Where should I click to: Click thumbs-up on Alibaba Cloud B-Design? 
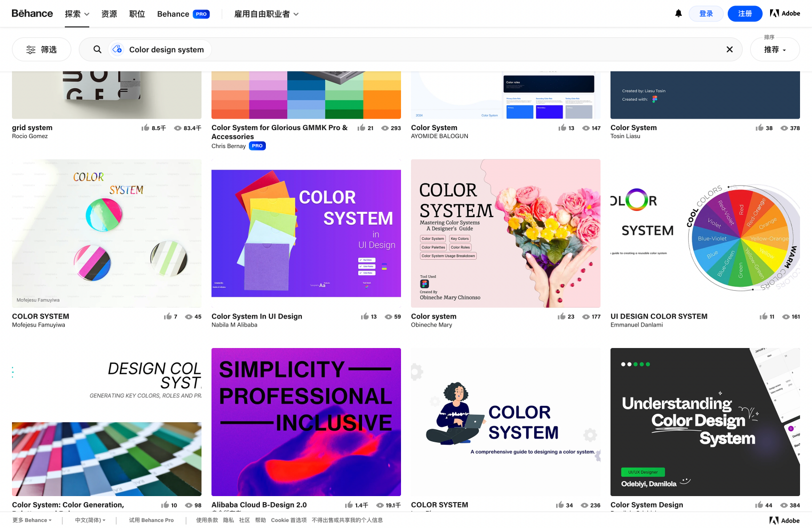pos(349,505)
